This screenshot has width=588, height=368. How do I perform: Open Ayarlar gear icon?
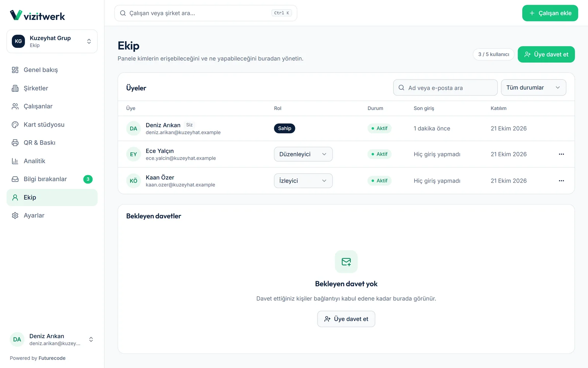coord(15,216)
